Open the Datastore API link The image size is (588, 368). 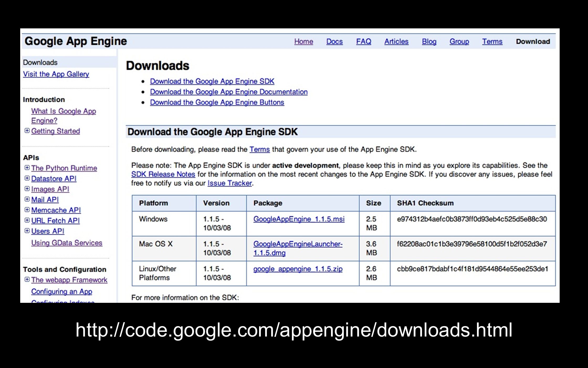54,178
